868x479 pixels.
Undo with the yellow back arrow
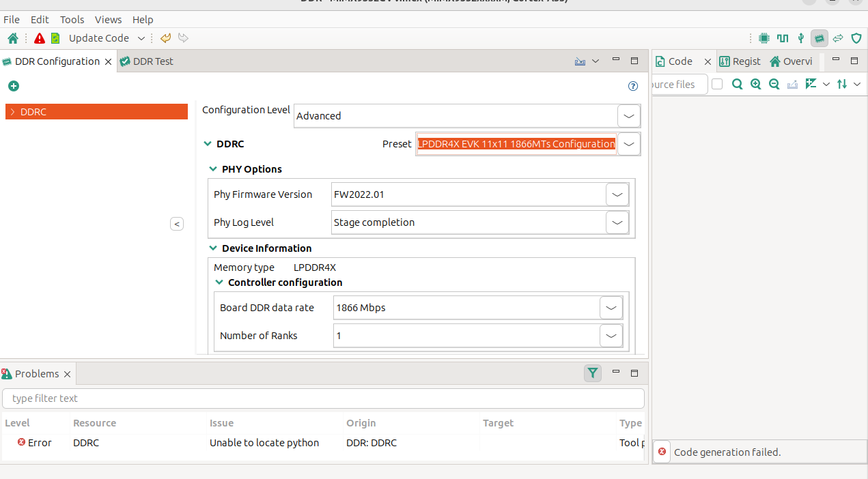pos(165,38)
